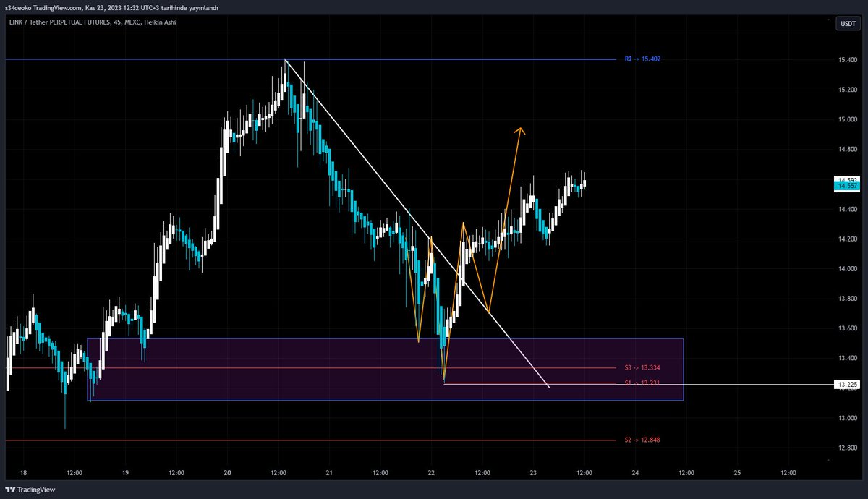Click the 15.000 price axis label
Screen dimensions: 868x499
(847, 119)
